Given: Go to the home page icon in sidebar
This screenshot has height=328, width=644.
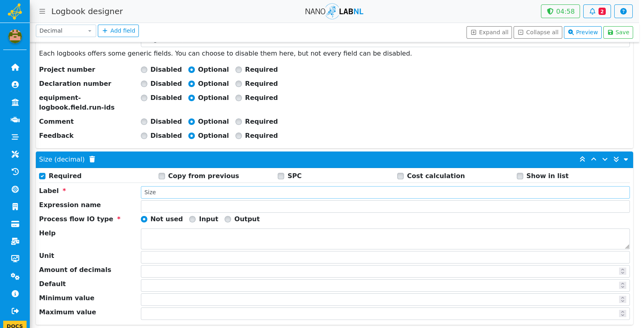Looking at the screenshot, I should click(x=15, y=67).
